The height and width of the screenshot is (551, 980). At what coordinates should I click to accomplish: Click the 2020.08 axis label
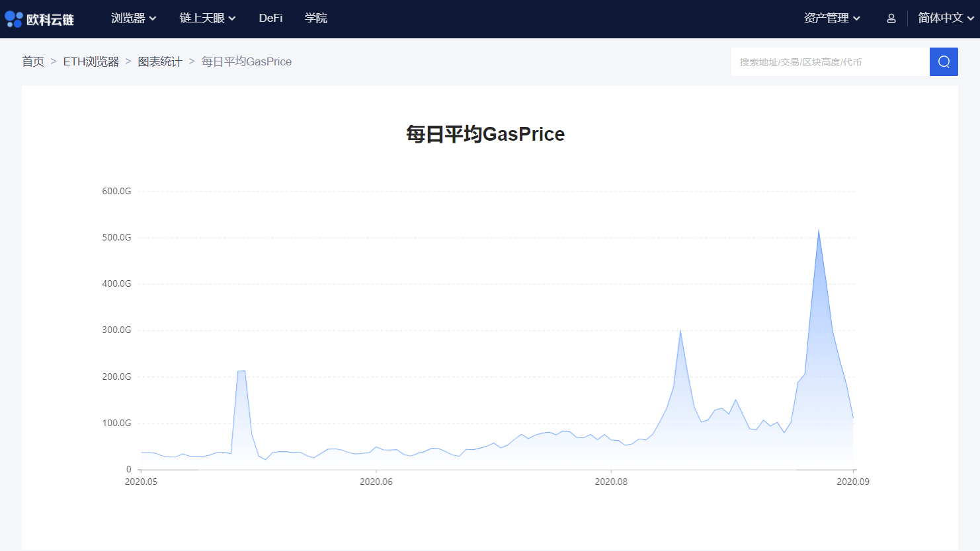click(612, 482)
